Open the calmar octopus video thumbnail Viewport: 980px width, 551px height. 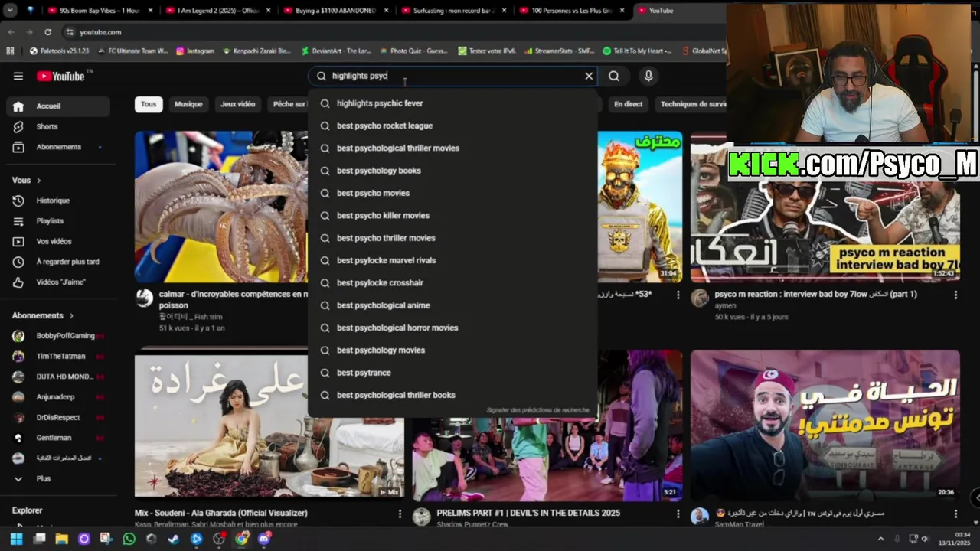click(x=221, y=207)
